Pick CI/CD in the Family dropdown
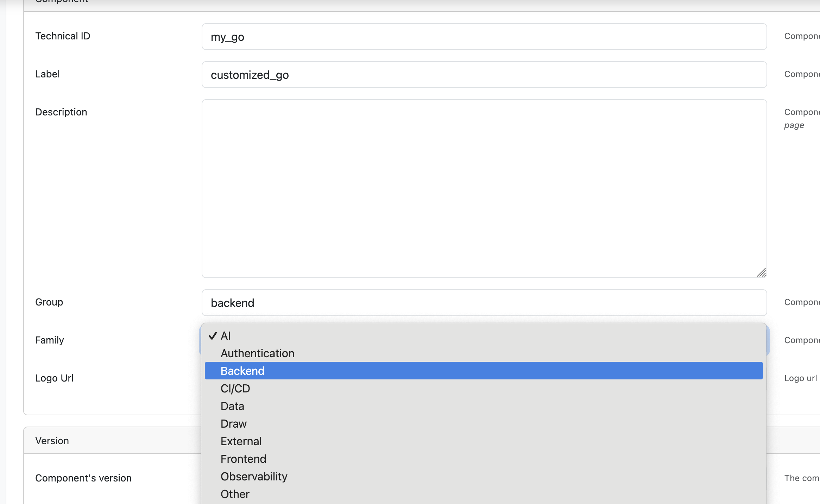This screenshot has height=504, width=820. 235,389
